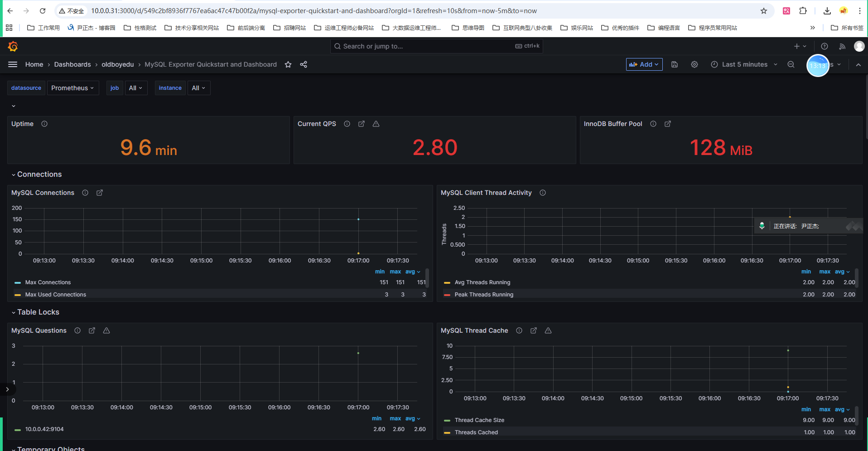Show the MySQL Connections info icon

(x=85, y=193)
